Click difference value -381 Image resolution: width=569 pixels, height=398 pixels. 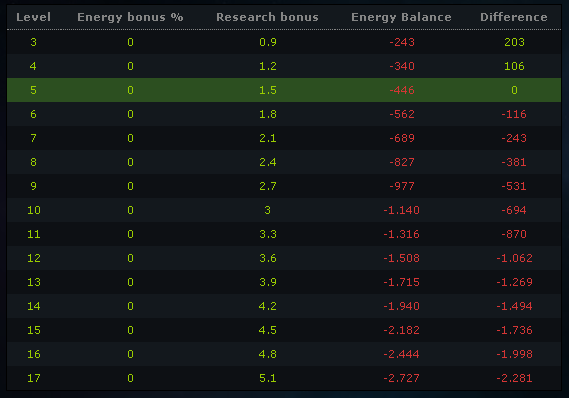[x=514, y=162]
